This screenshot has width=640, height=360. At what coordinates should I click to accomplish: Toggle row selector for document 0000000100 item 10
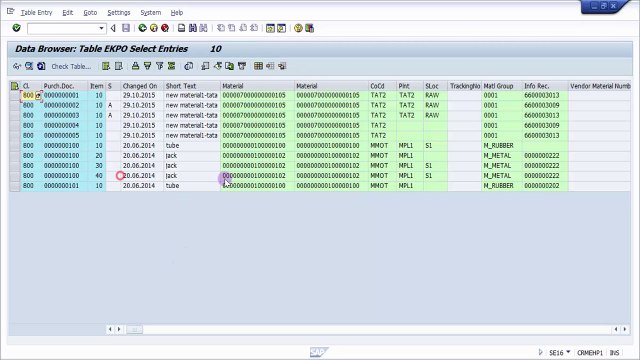click(15, 146)
